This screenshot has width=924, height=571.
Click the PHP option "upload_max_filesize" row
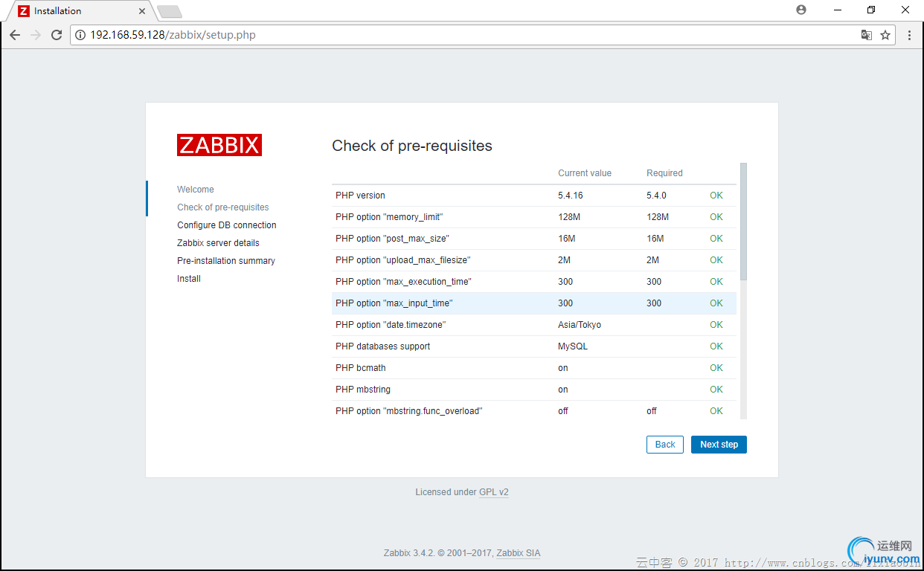[x=534, y=260]
